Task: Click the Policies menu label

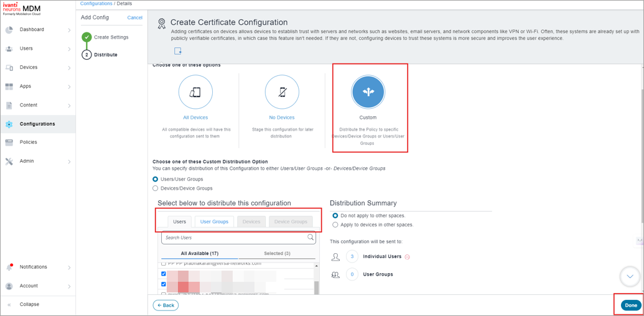Action: (x=29, y=142)
